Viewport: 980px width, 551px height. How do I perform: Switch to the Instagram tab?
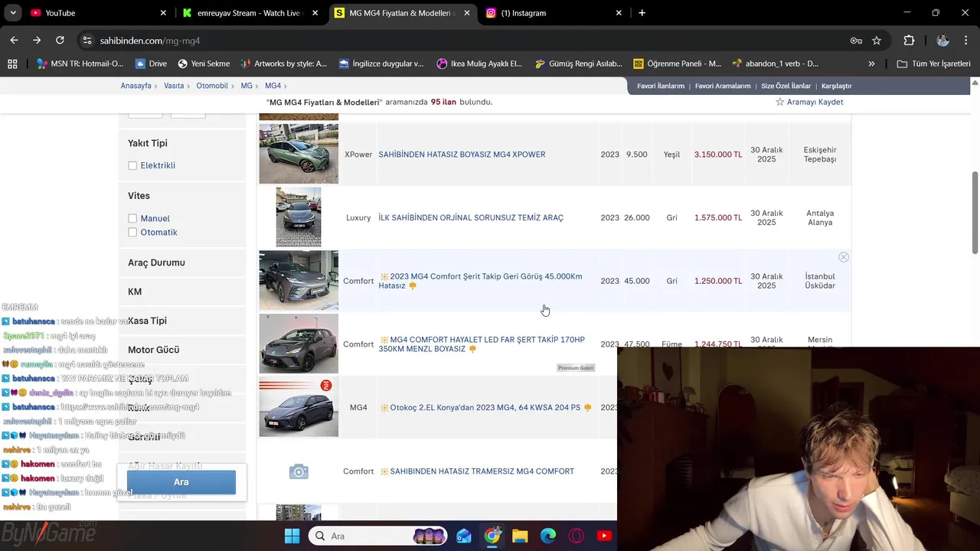pyautogui.click(x=554, y=13)
